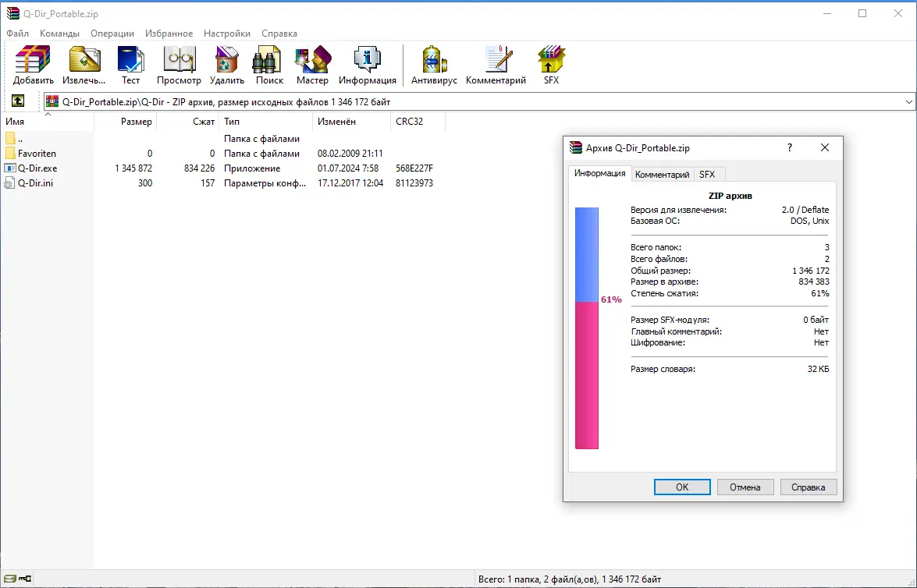
Task: Open the Поиск (Find) binoculars tool
Action: [x=269, y=65]
